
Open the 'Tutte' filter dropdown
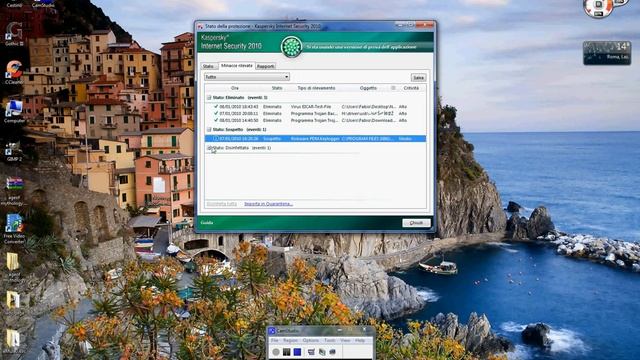pyautogui.click(x=247, y=77)
